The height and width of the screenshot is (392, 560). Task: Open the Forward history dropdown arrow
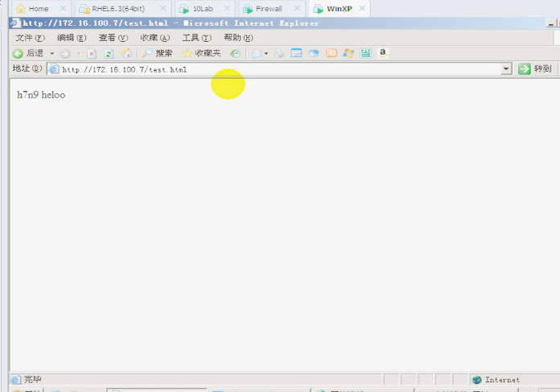pyautogui.click(x=79, y=54)
